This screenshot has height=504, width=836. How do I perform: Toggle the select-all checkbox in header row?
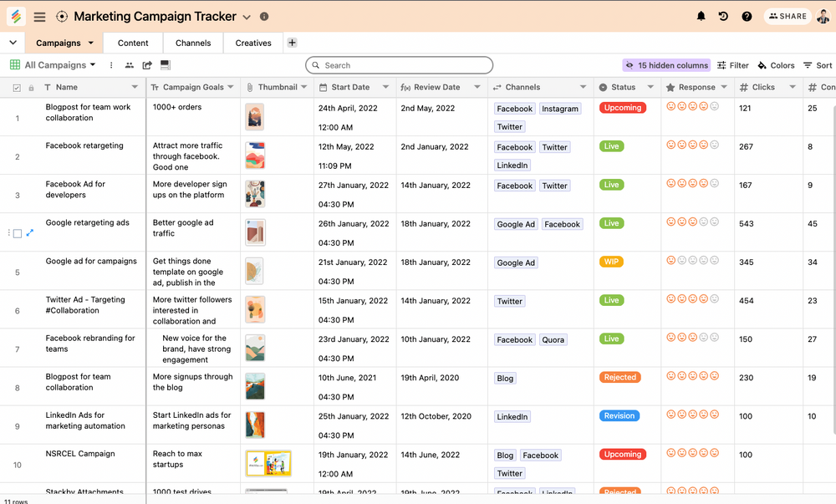pyautogui.click(x=18, y=87)
